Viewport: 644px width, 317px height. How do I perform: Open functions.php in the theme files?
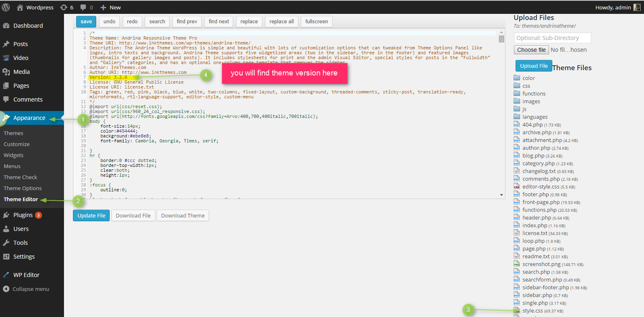pyautogui.click(x=539, y=210)
